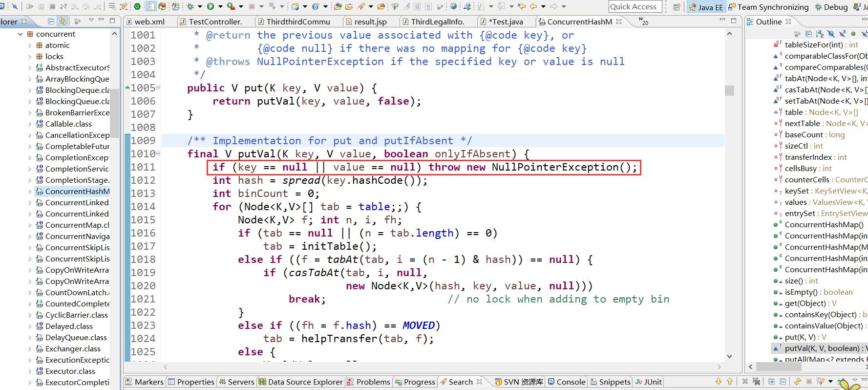Collapse putVal method fold at line 1010

pyautogui.click(x=158, y=154)
